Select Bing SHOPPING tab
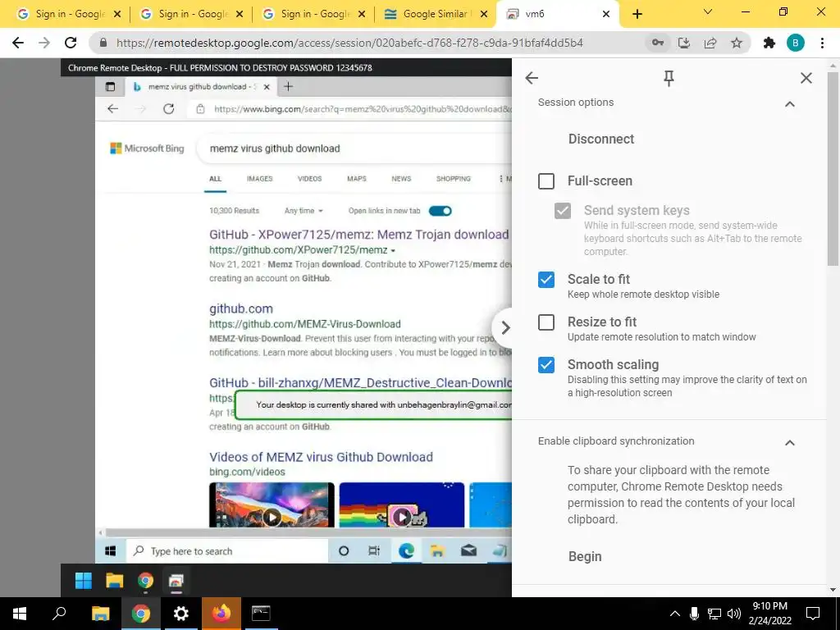The height and width of the screenshot is (630, 840). [453, 178]
